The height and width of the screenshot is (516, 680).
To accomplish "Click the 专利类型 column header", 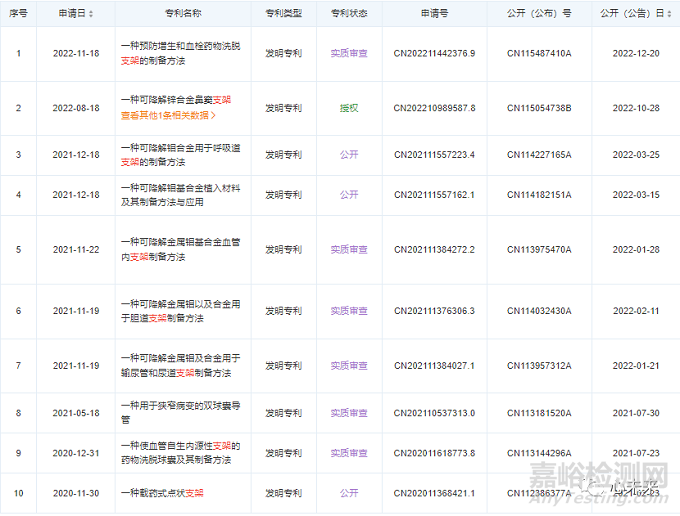I will click(283, 14).
